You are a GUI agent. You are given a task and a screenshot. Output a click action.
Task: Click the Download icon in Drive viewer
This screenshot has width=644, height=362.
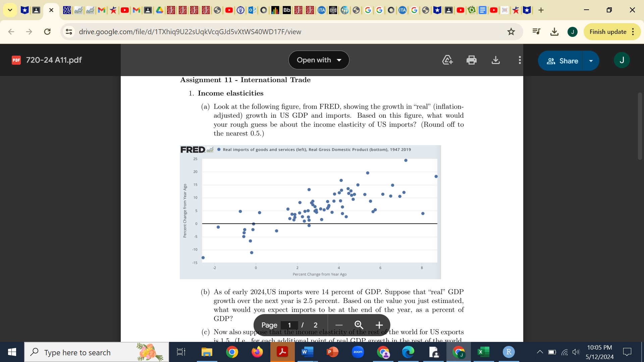(x=495, y=60)
